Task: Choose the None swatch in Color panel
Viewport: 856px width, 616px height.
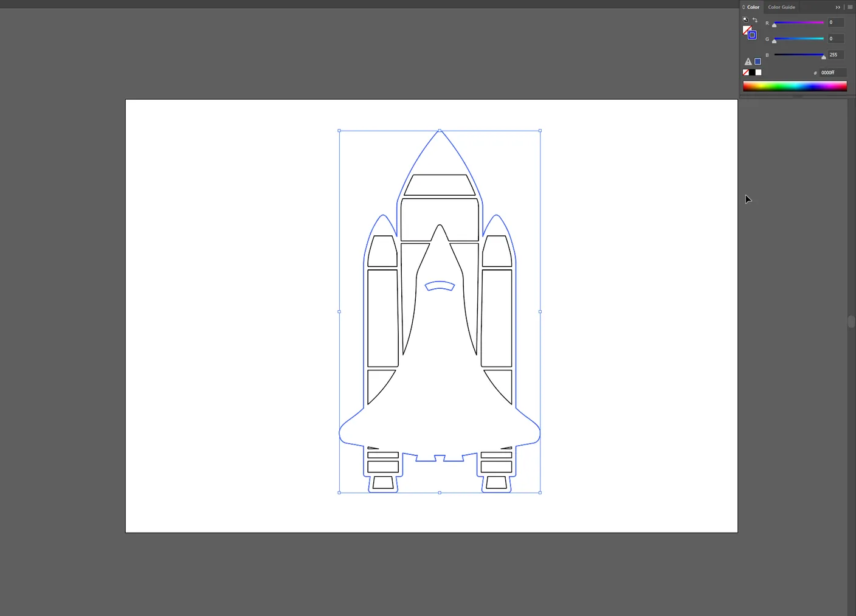Action: 746,72
